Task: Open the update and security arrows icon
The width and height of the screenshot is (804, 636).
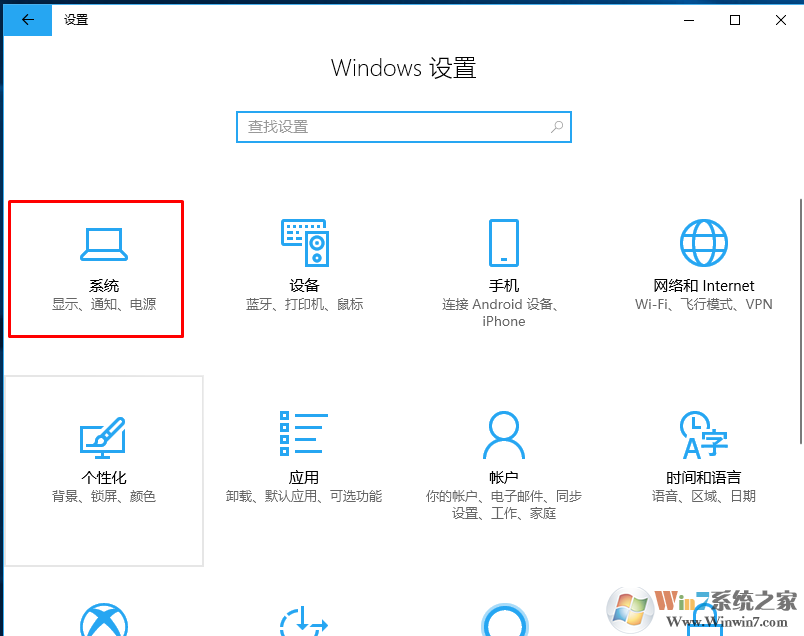Action: tap(304, 621)
